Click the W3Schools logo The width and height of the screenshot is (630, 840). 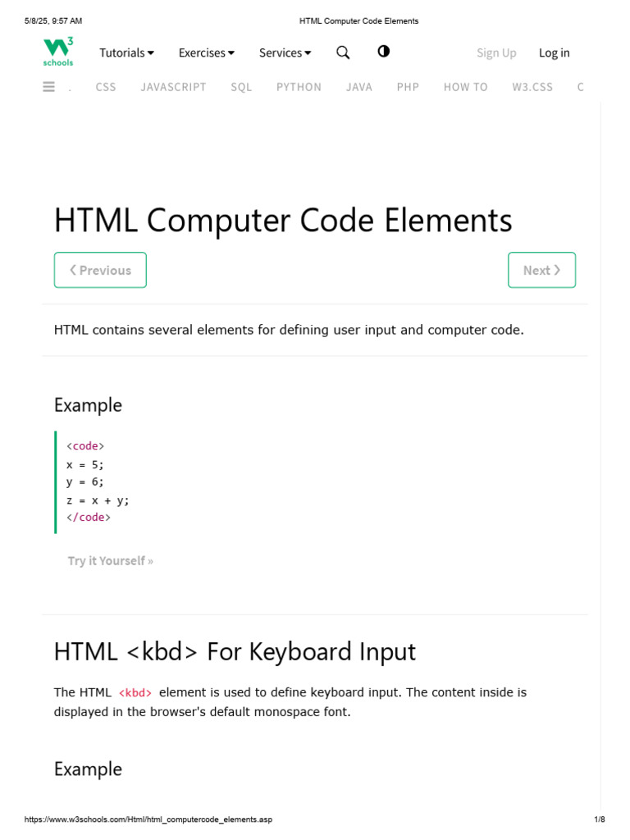click(58, 52)
